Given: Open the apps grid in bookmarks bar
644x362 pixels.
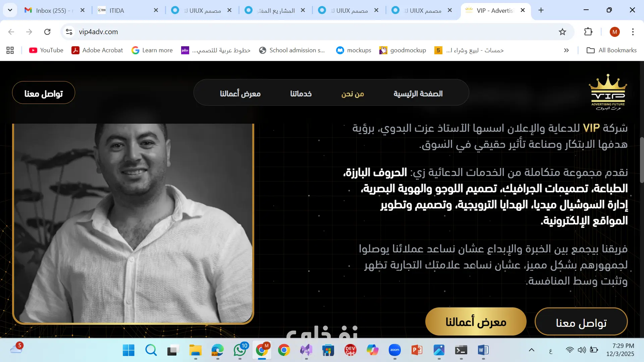Looking at the screenshot, I should click(10, 50).
